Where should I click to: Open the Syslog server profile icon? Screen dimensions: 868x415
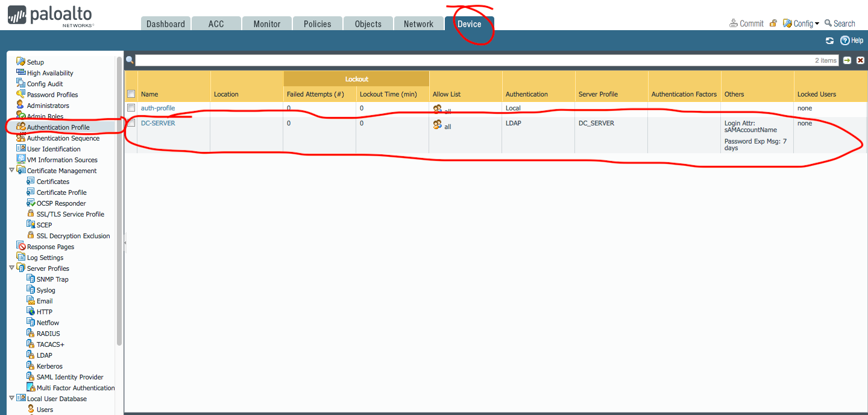[x=31, y=290]
